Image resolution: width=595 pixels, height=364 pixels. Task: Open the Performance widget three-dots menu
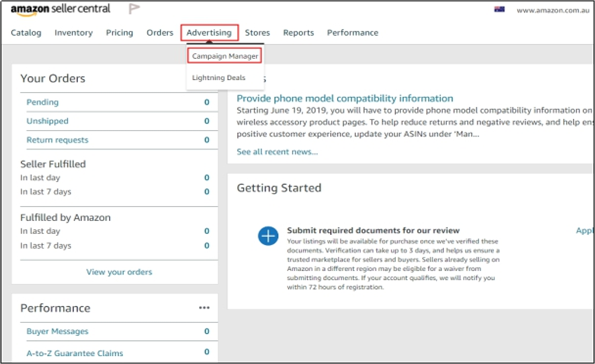click(204, 308)
